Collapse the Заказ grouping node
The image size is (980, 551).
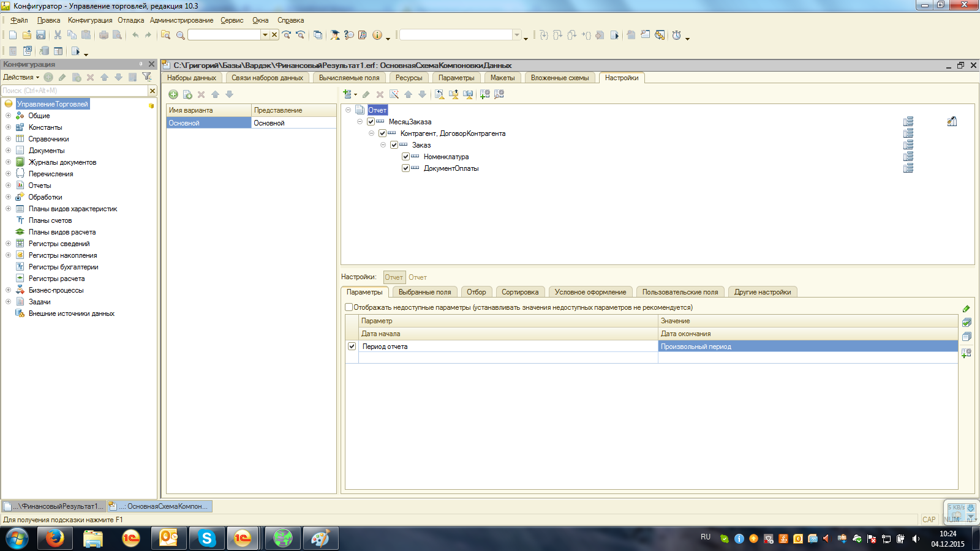pos(383,145)
